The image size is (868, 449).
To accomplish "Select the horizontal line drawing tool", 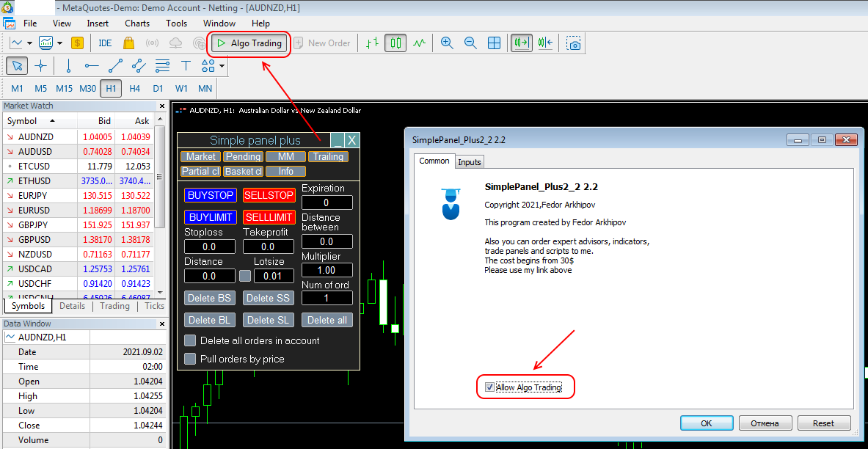I will (92, 66).
